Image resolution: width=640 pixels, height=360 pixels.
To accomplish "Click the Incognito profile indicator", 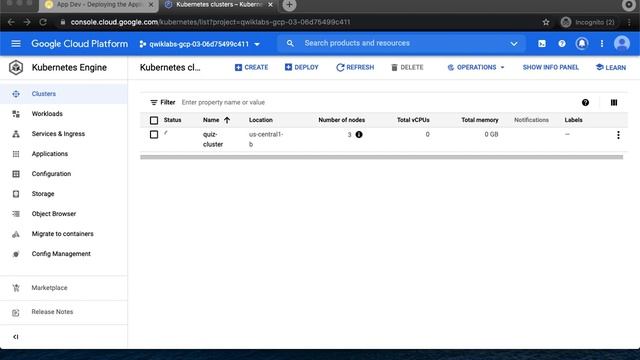I will [588, 22].
